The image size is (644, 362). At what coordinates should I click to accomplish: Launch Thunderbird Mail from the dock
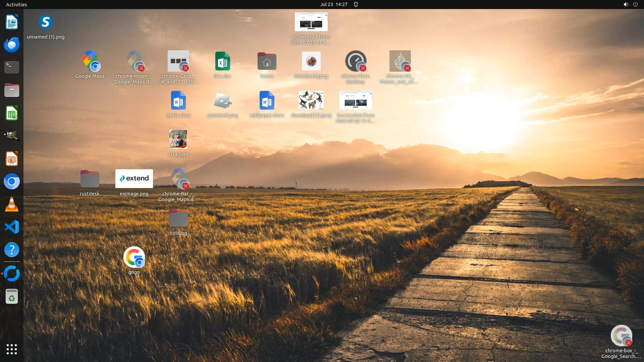click(12, 45)
